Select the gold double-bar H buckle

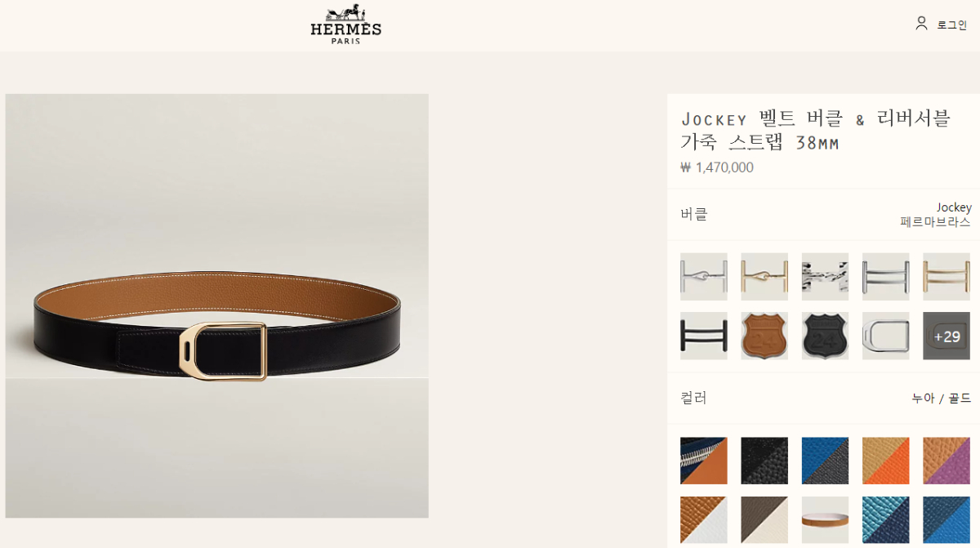[x=947, y=276]
